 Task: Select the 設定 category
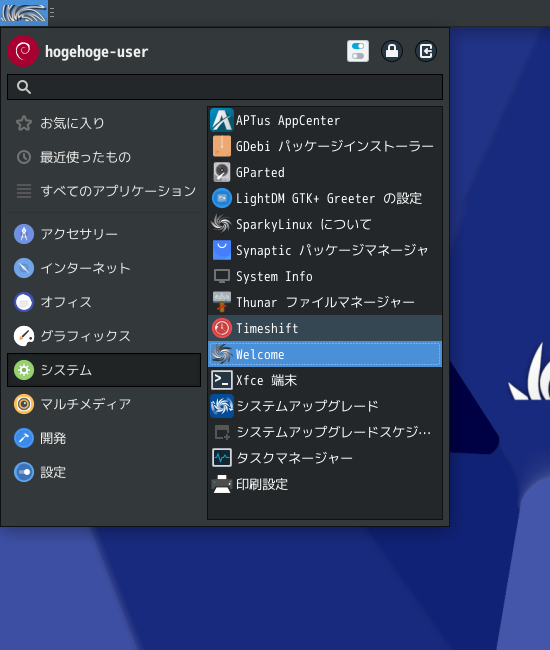tap(104, 472)
